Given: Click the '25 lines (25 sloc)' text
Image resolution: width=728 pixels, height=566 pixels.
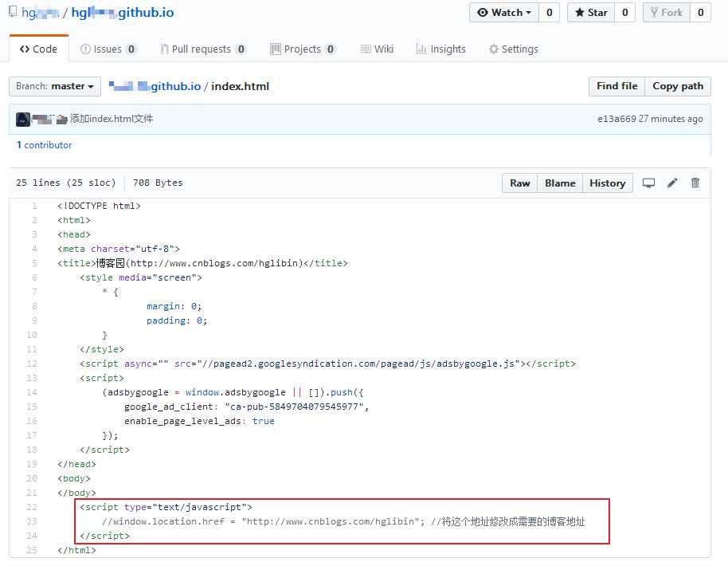Looking at the screenshot, I should click(66, 183).
